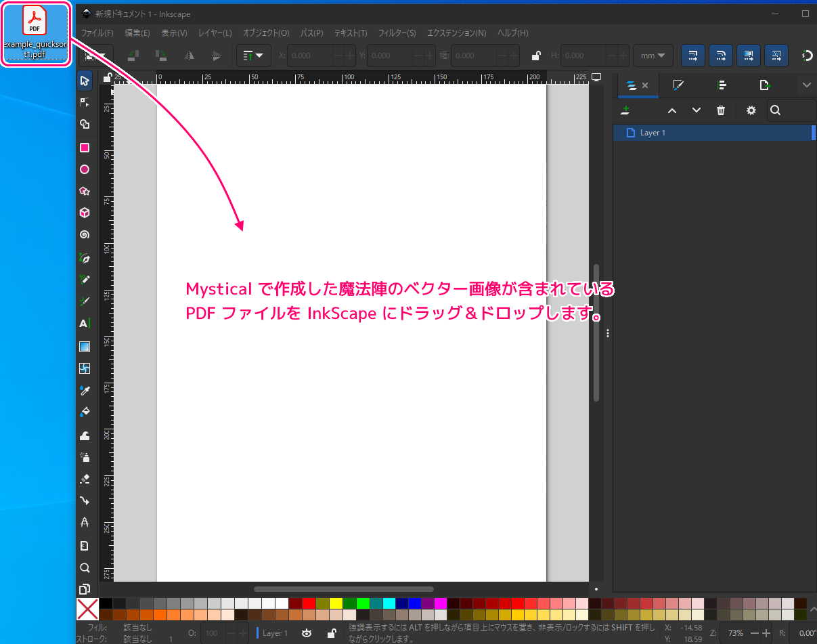
Task: Select the Mesh gradient tool
Action: pyautogui.click(x=85, y=368)
